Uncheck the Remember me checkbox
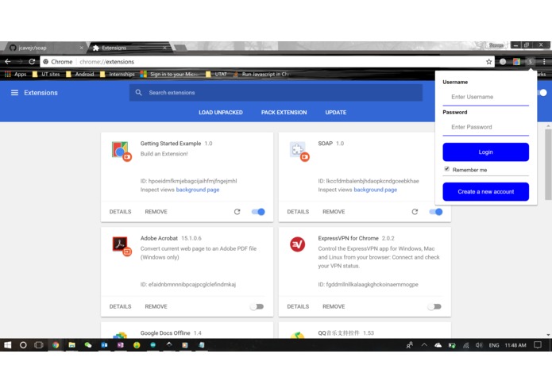The image size is (552, 392). (x=446, y=169)
